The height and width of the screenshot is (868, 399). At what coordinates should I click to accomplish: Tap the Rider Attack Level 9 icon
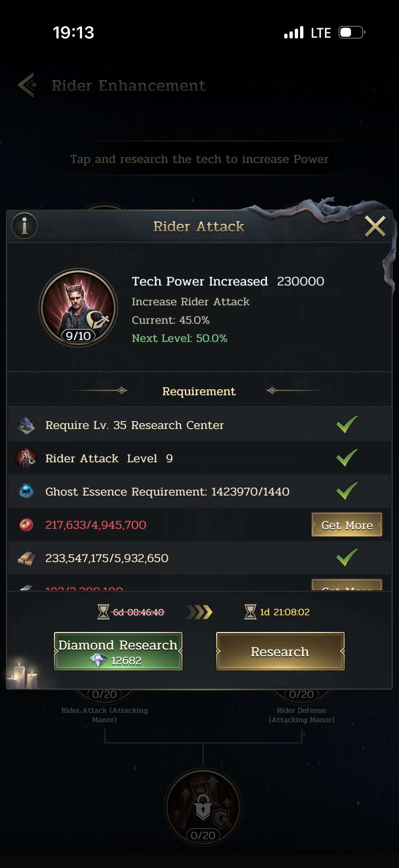(x=26, y=458)
